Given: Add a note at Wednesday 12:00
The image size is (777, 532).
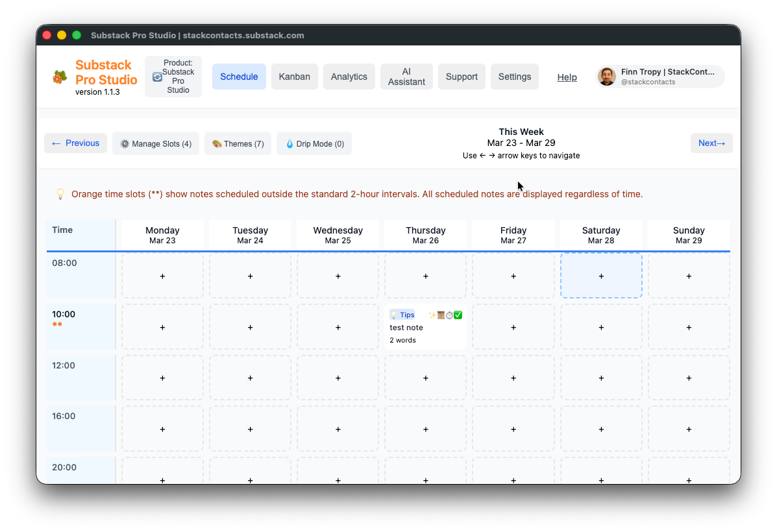Looking at the screenshot, I should coord(338,378).
